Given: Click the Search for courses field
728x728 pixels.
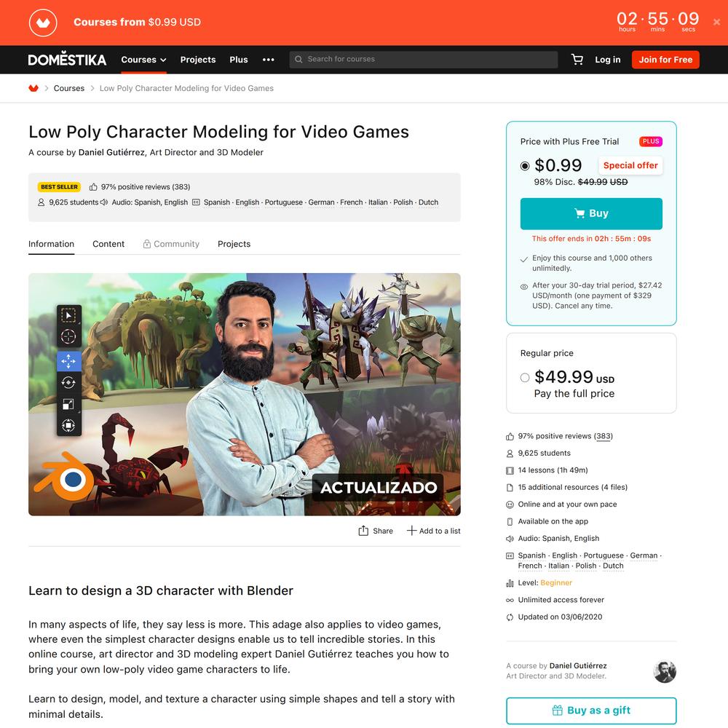Looking at the screenshot, I should [x=424, y=60].
